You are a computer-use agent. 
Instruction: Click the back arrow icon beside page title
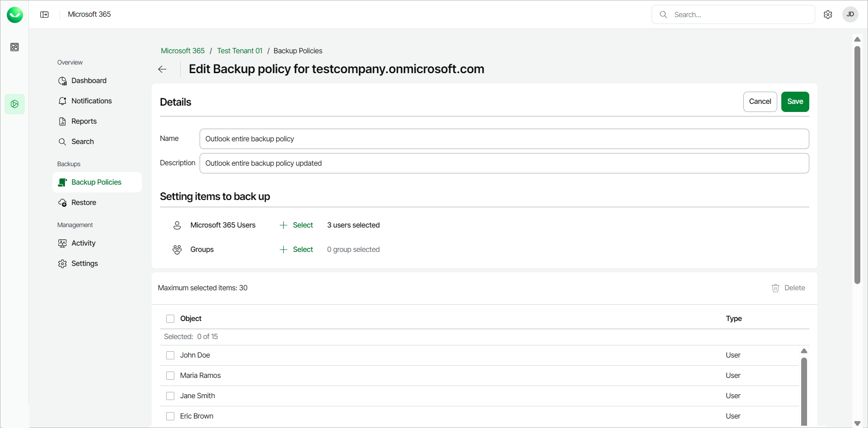tap(163, 69)
